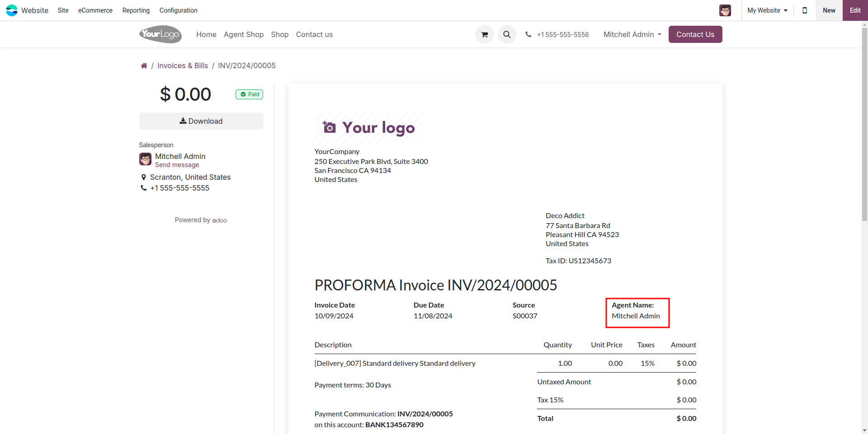Open the eCommerce menu
The width and height of the screenshot is (868, 434).
(95, 10)
